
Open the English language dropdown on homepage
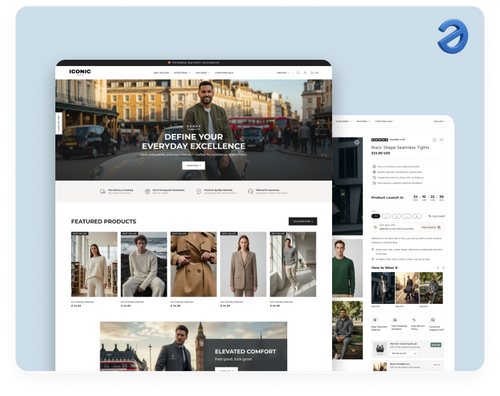coord(283,73)
